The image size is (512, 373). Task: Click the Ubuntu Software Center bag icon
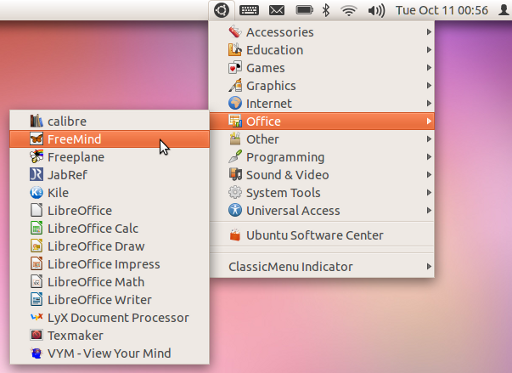point(235,235)
